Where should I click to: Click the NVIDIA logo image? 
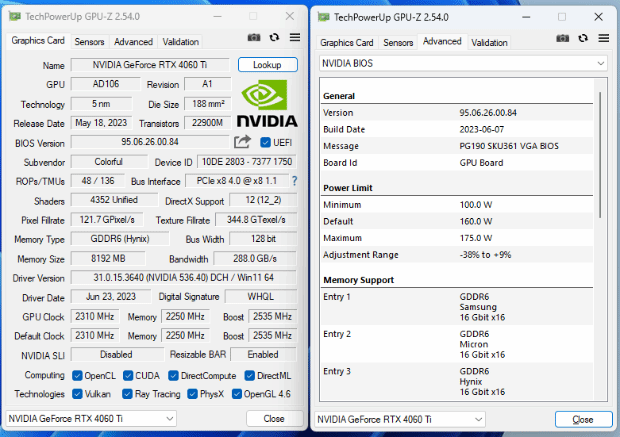pyautogui.click(x=269, y=103)
